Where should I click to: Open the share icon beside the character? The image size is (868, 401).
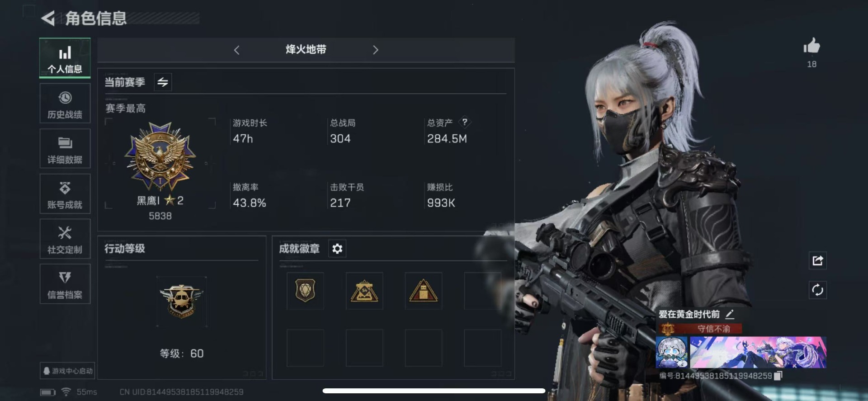click(x=817, y=261)
